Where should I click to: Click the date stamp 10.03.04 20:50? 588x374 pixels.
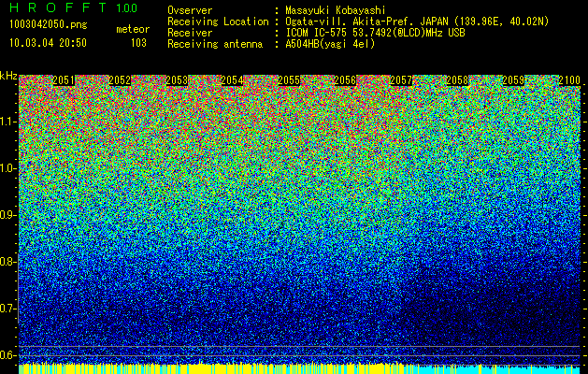pos(48,42)
